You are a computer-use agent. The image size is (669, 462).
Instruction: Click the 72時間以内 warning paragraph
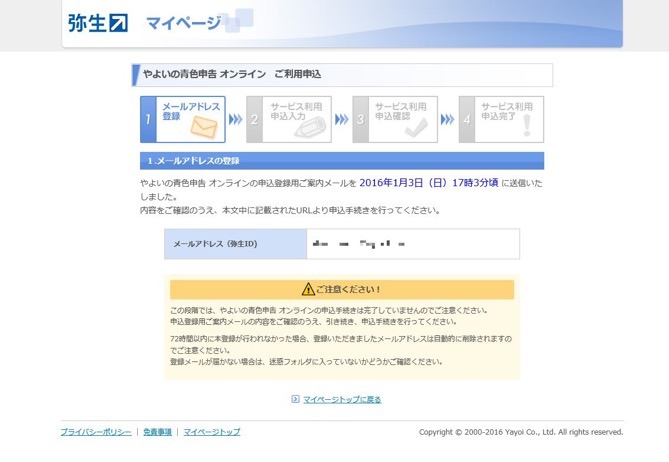tap(341, 344)
